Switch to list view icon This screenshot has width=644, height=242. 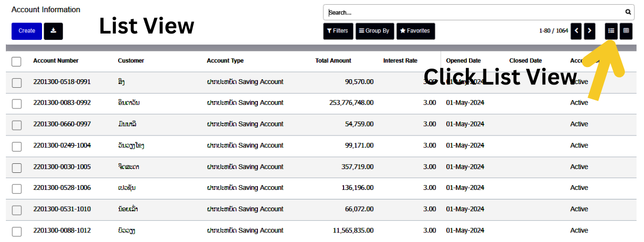point(611,31)
